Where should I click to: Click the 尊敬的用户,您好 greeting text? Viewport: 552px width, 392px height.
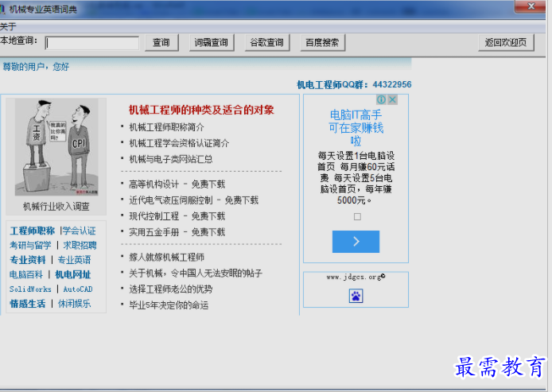pos(36,67)
